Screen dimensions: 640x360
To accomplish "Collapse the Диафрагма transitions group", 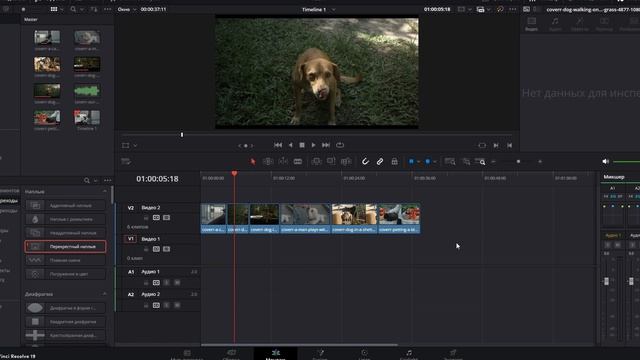I will coord(104,294).
